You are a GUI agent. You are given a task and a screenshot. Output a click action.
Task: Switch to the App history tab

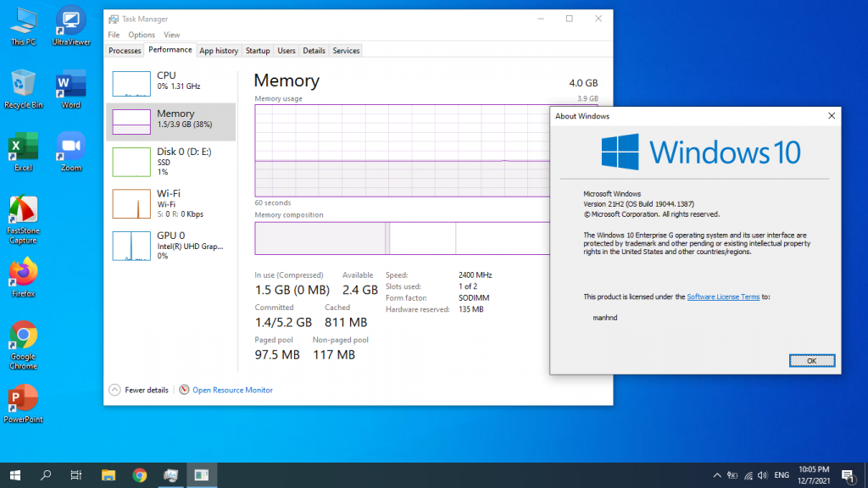219,50
